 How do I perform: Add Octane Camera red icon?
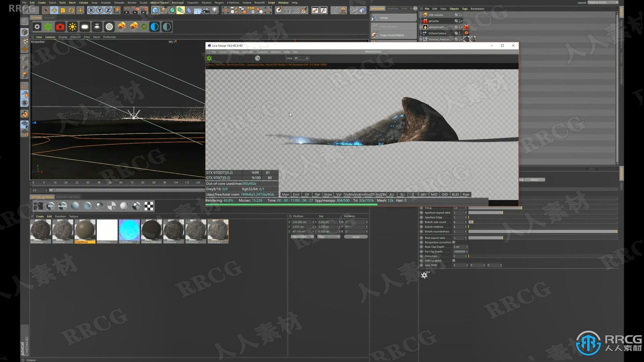pyautogui.click(x=60, y=27)
